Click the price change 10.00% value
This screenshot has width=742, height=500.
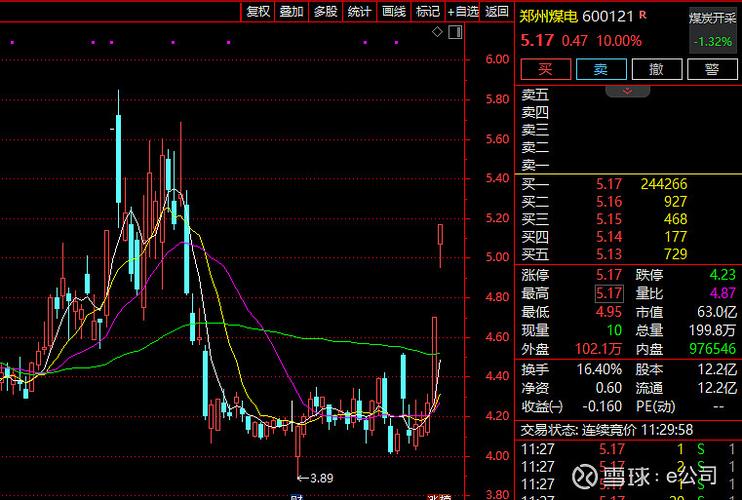[x=619, y=41]
